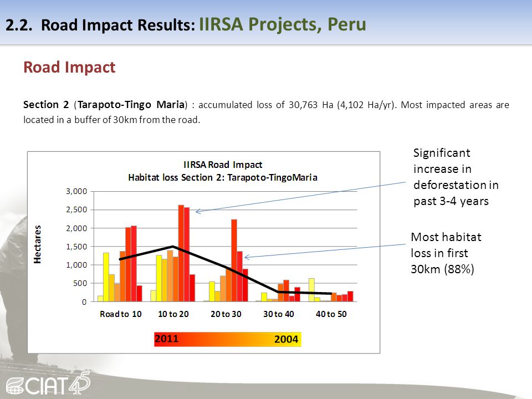Click the '1,500' y-axis value

(76, 247)
